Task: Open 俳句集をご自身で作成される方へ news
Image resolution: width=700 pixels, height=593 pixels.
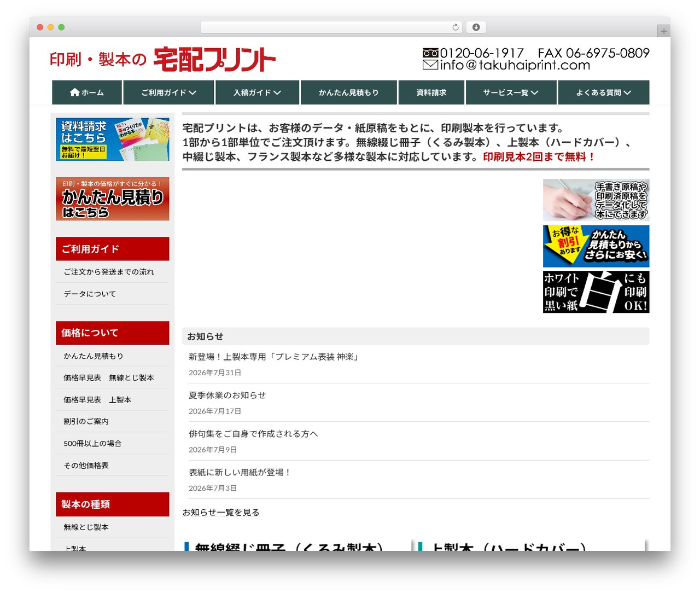Action: click(x=253, y=434)
